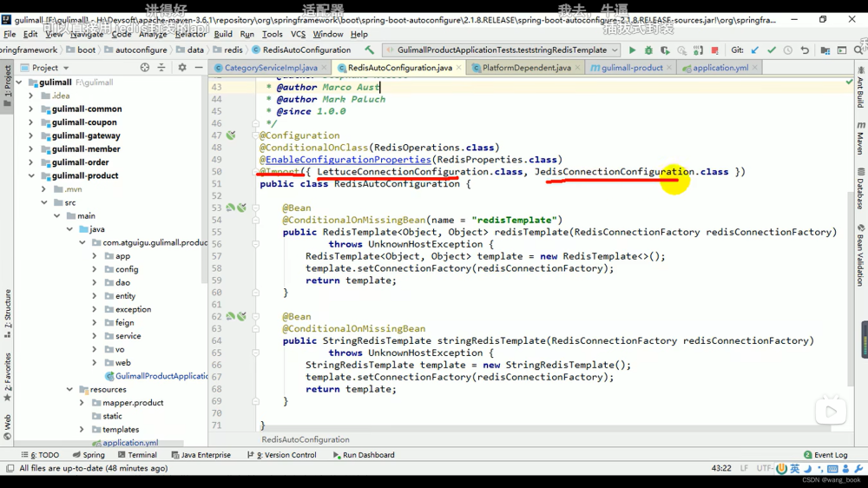Expand gulimall-common module
This screenshot has width=868, height=488.
(x=31, y=109)
